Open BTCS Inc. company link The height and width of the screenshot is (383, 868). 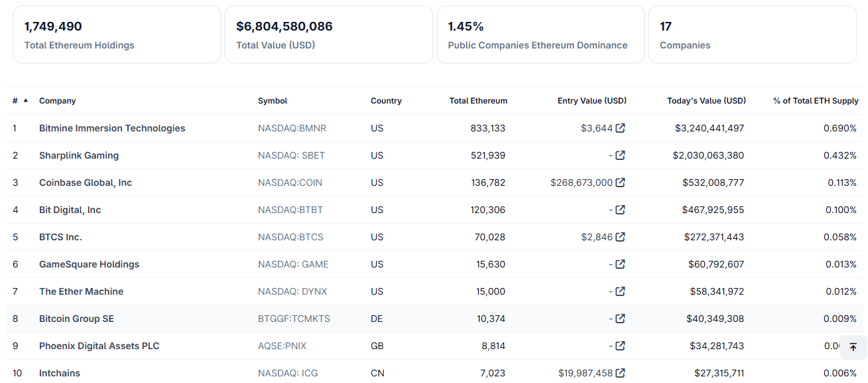pos(60,237)
